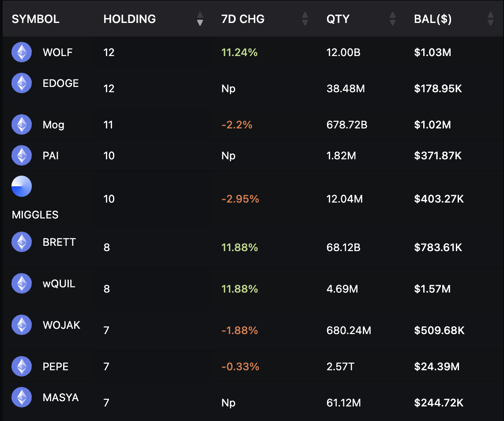This screenshot has width=504, height=421.
Task: Click the $403.27K balance for MIGGLES
Action: click(x=439, y=199)
